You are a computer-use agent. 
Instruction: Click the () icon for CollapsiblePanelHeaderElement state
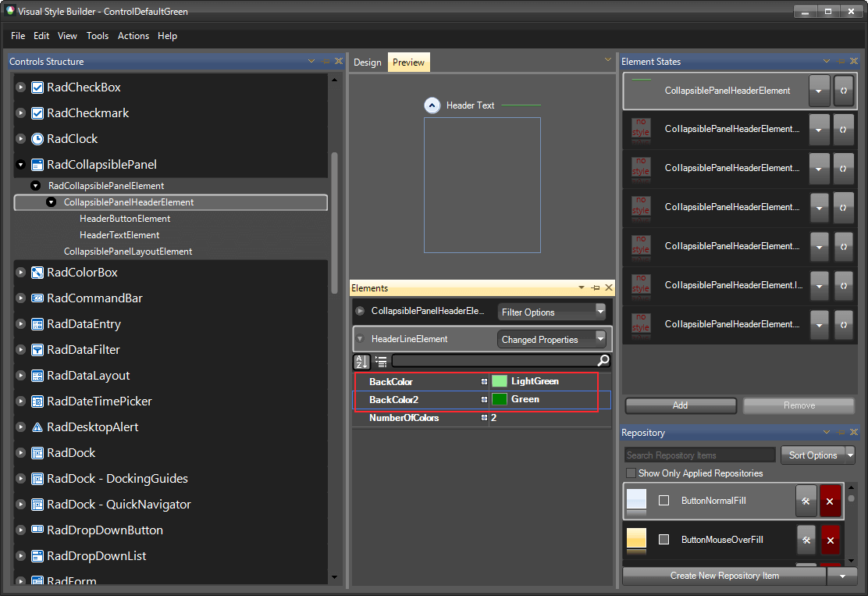point(844,91)
